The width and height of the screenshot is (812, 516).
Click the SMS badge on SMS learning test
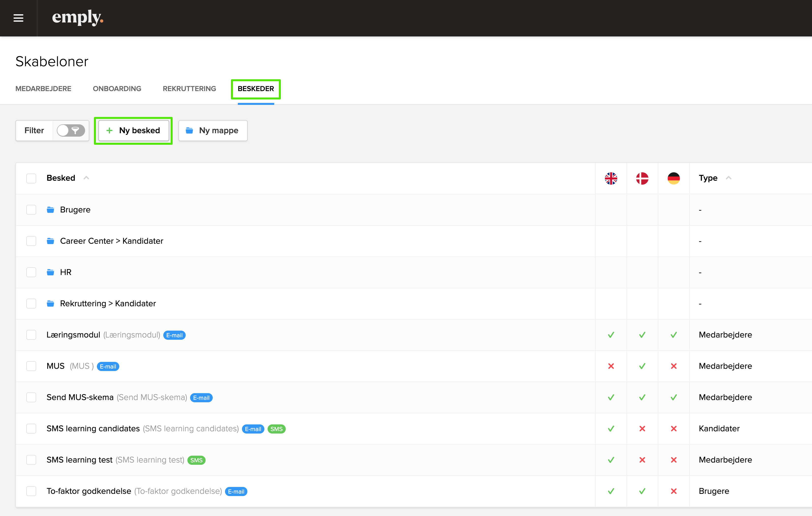coord(196,460)
